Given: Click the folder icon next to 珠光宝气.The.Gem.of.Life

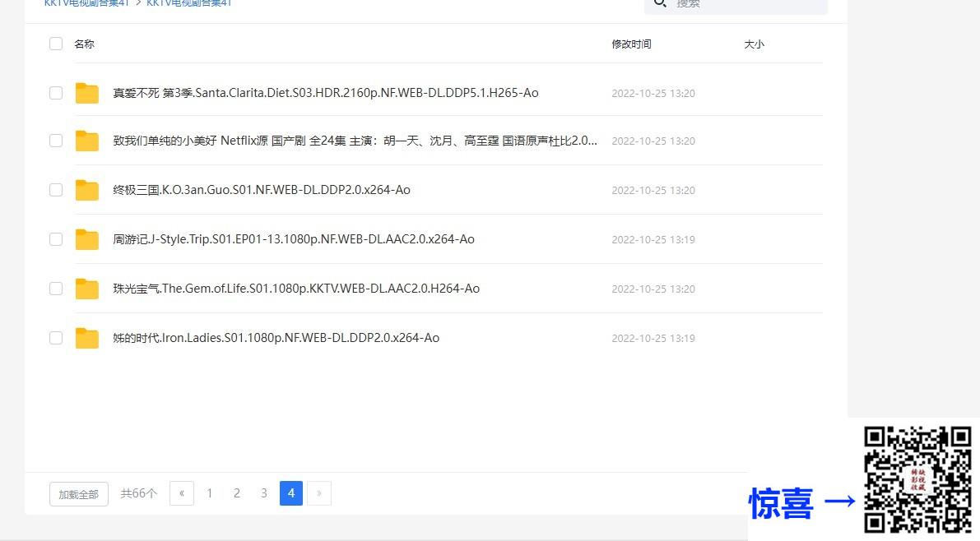Looking at the screenshot, I should click(87, 289).
